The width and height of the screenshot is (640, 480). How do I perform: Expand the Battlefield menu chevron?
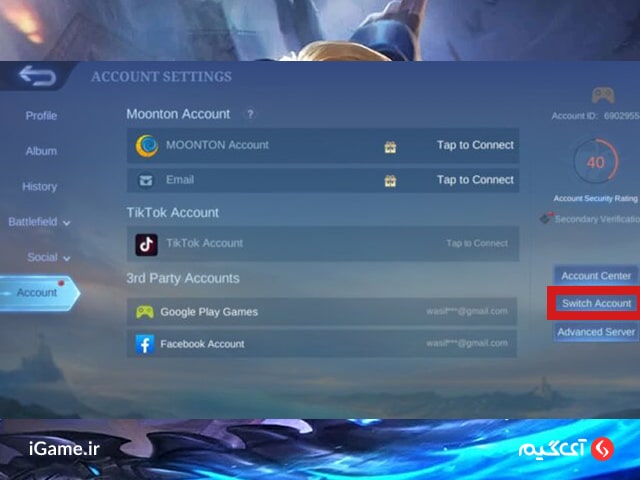[x=67, y=223]
